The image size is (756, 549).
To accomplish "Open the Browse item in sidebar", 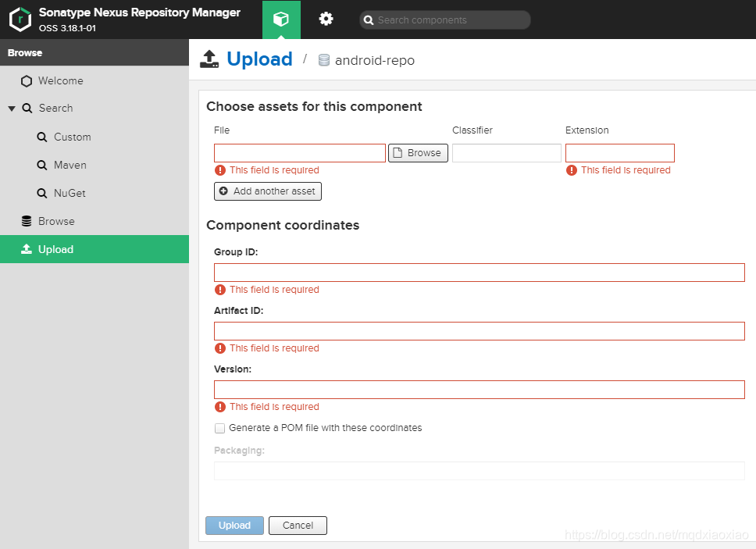I will point(94,221).
